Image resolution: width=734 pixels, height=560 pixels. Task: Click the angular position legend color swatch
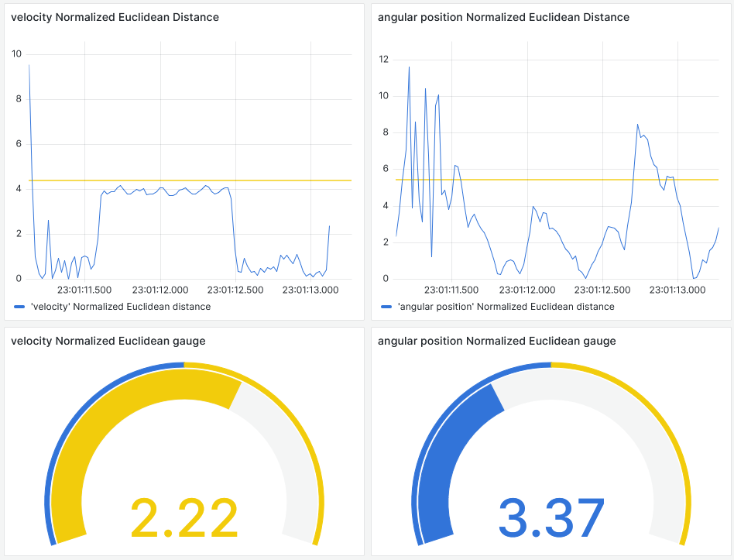click(386, 307)
